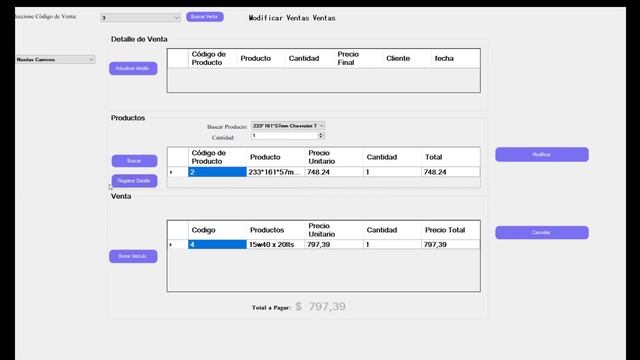Screen dimensions: 640x360
Task: Select the Cantidad cell in the Venta row
Action: click(x=392, y=244)
